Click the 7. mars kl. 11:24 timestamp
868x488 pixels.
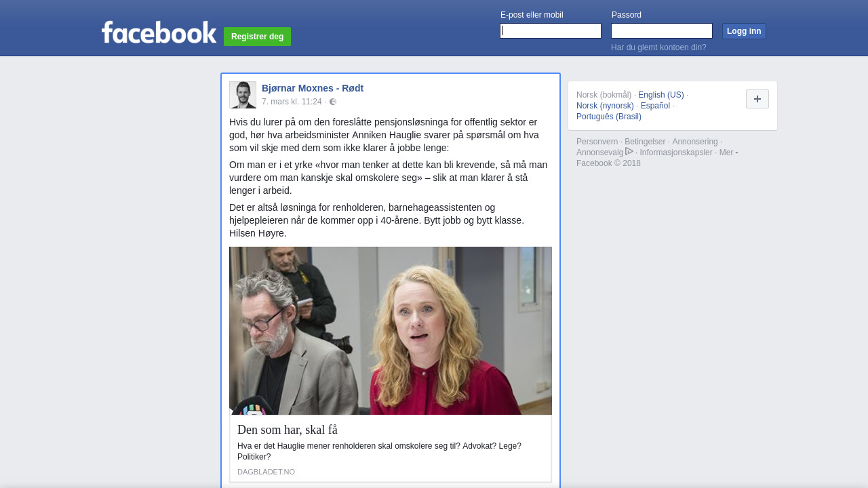pos(292,102)
